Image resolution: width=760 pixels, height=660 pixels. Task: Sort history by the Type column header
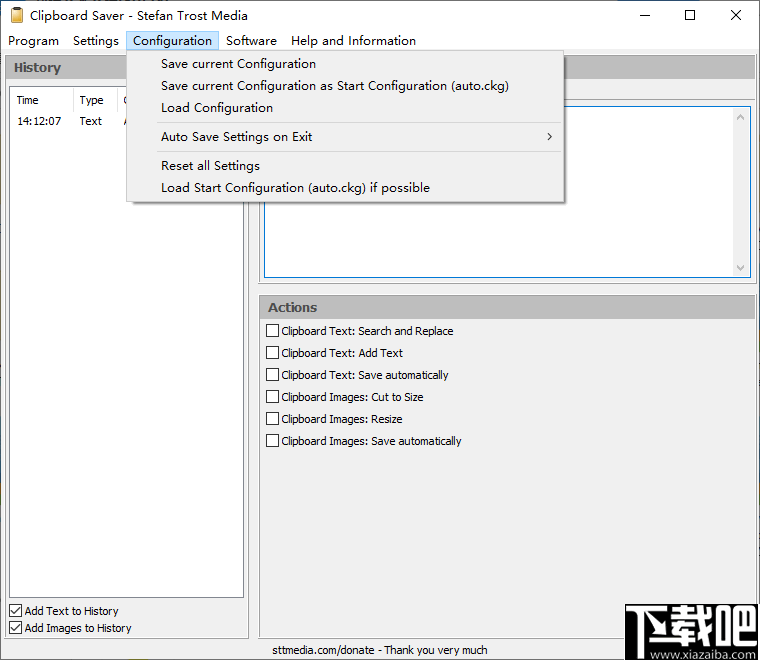point(95,100)
